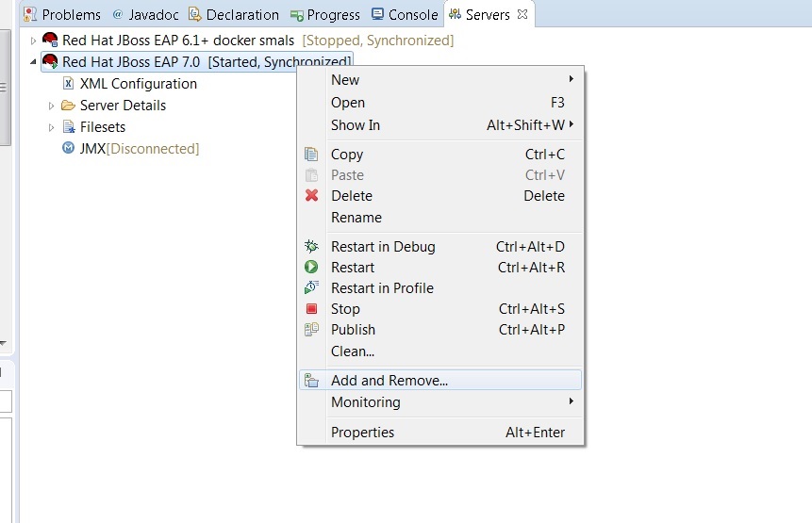Click the Servers tab icon

[x=455, y=14]
